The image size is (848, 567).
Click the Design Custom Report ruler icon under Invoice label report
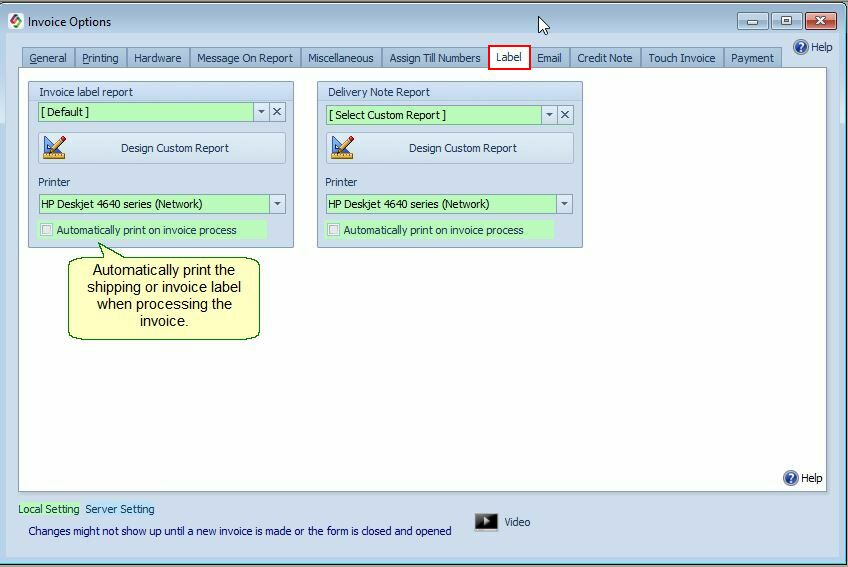pos(55,148)
